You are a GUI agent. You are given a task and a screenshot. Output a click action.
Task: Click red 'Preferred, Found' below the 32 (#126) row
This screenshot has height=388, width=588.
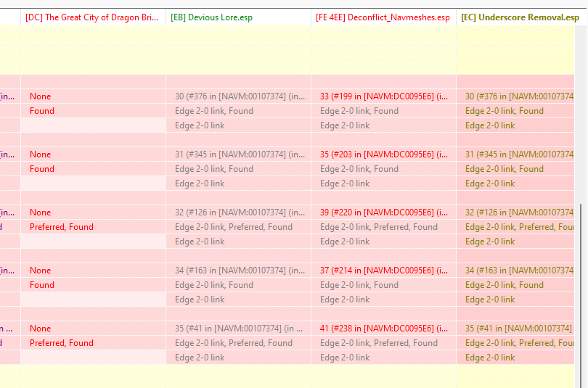pos(62,227)
